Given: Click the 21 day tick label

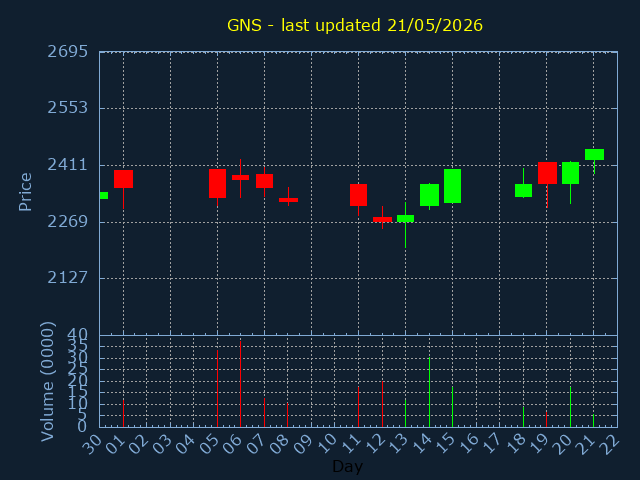Looking at the screenshot, I should (x=586, y=443).
